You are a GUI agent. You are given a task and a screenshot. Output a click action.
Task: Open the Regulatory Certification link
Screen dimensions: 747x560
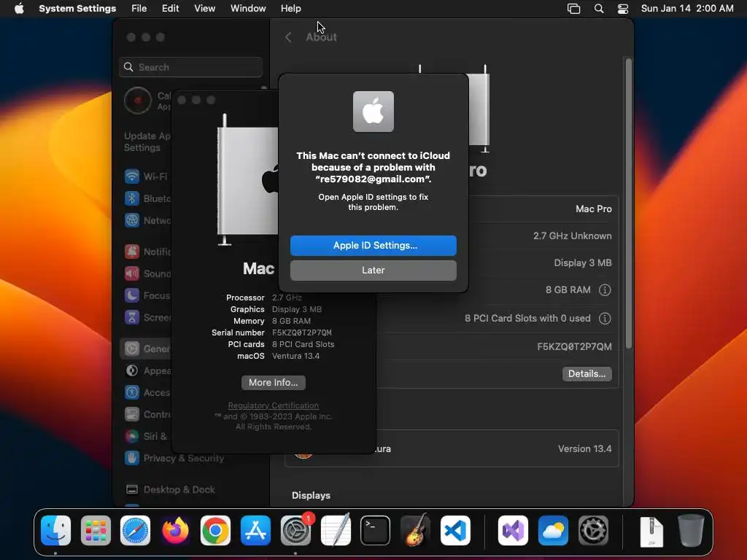[x=273, y=405]
